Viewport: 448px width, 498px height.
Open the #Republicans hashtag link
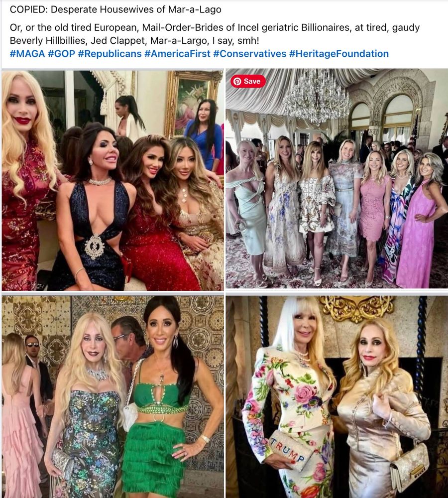[x=110, y=54]
